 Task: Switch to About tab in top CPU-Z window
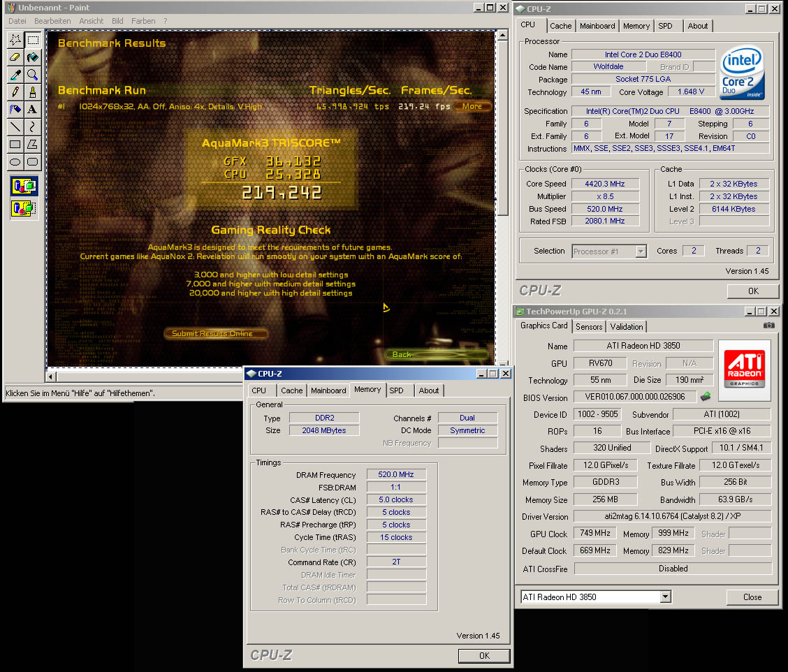[x=698, y=26]
